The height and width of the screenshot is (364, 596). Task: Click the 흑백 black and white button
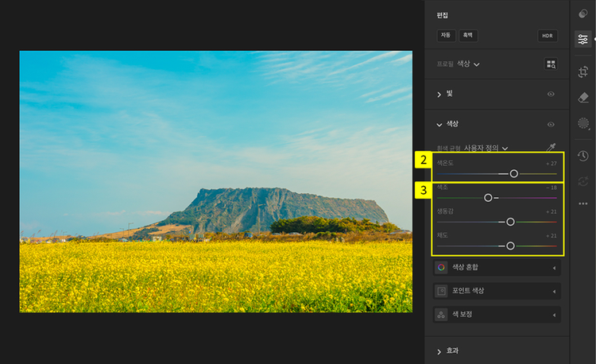pyautogui.click(x=468, y=35)
